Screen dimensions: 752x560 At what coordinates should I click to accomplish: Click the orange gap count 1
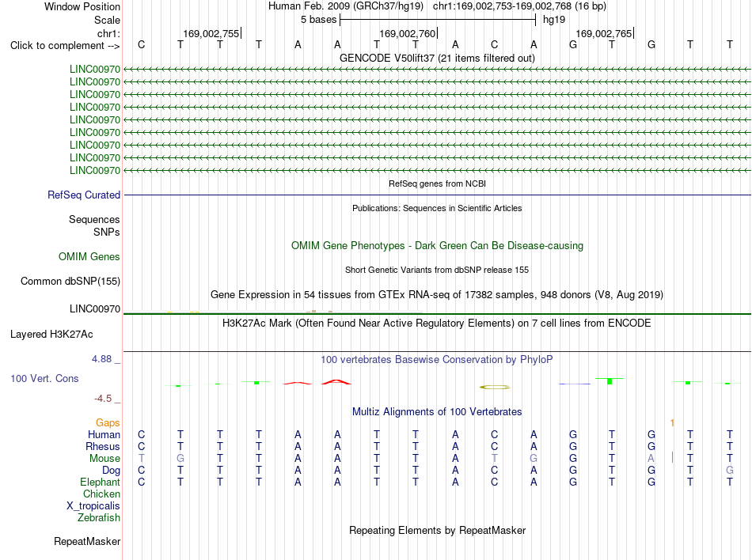pos(672,422)
